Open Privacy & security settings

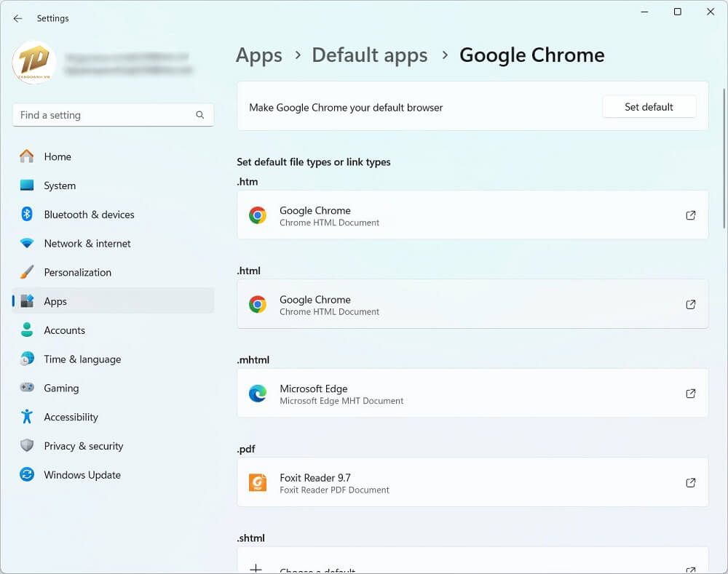coord(113,445)
